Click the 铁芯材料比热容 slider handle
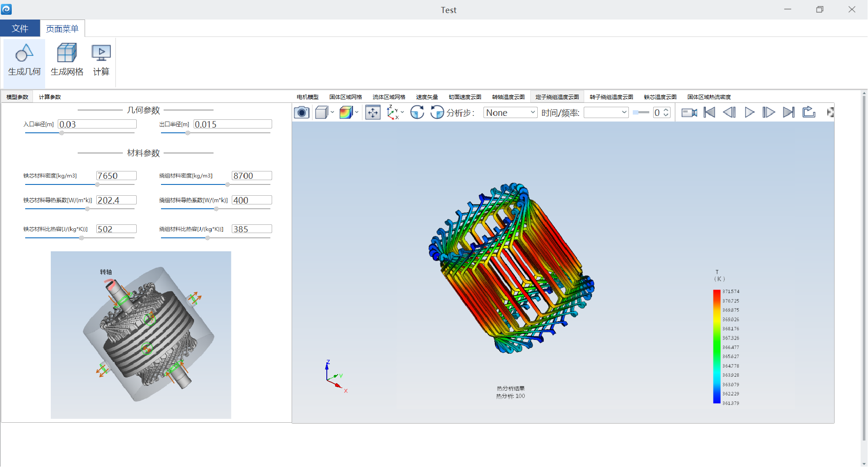The image size is (868, 467). pos(81,238)
